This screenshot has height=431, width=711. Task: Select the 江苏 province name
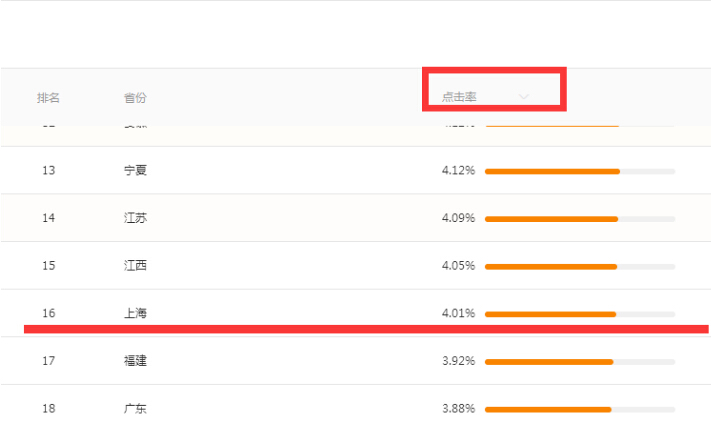click(x=135, y=218)
